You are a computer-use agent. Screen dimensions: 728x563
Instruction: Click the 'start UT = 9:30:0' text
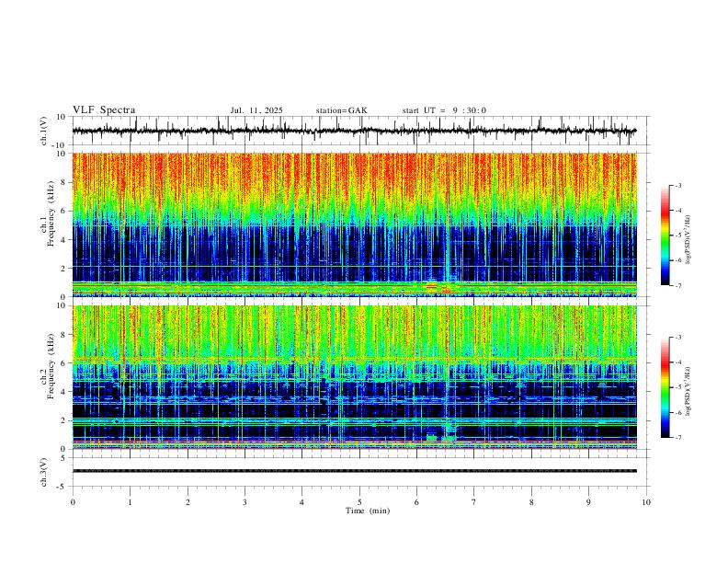click(x=444, y=110)
